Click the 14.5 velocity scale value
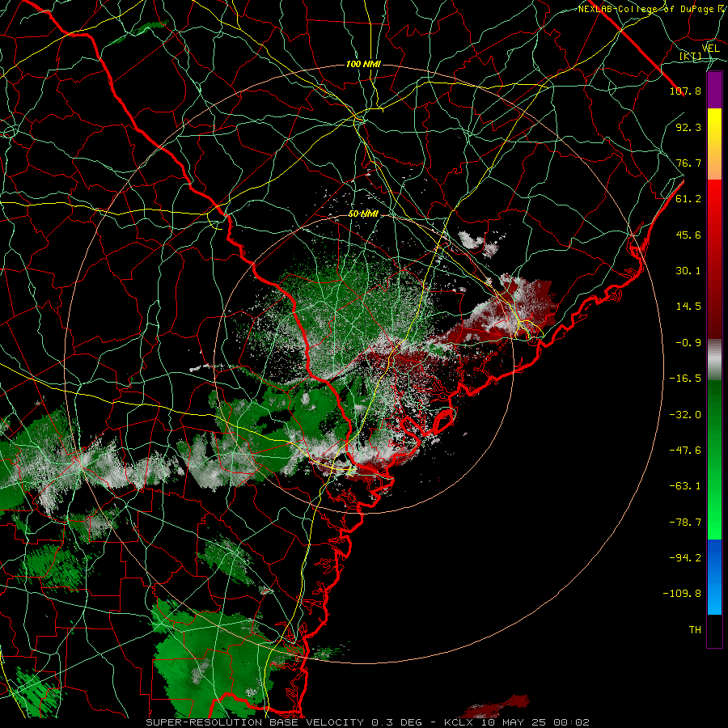The width and height of the screenshot is (728, 728). 688,307
